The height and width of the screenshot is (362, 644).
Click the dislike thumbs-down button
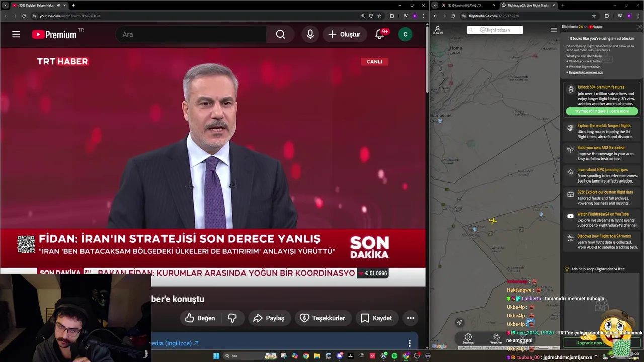tap(232, 318)
